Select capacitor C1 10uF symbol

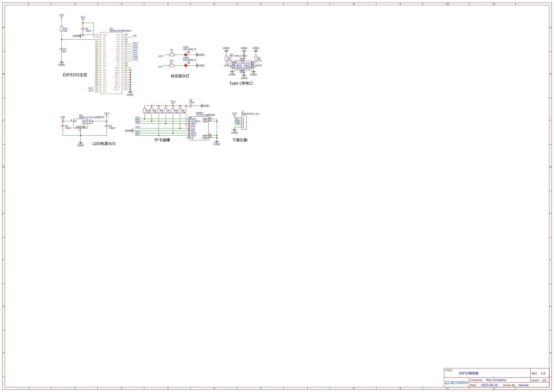62,49
